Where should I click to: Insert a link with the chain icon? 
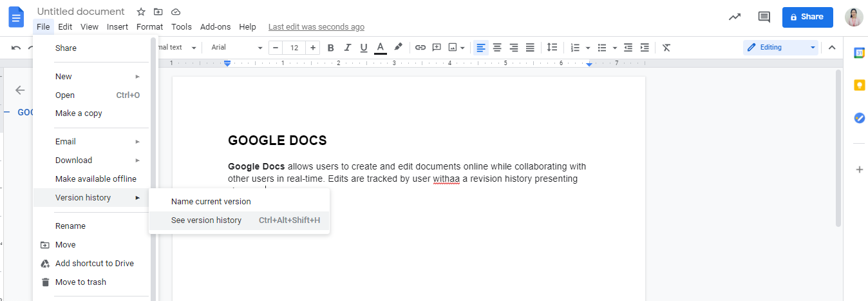[420, 48]
